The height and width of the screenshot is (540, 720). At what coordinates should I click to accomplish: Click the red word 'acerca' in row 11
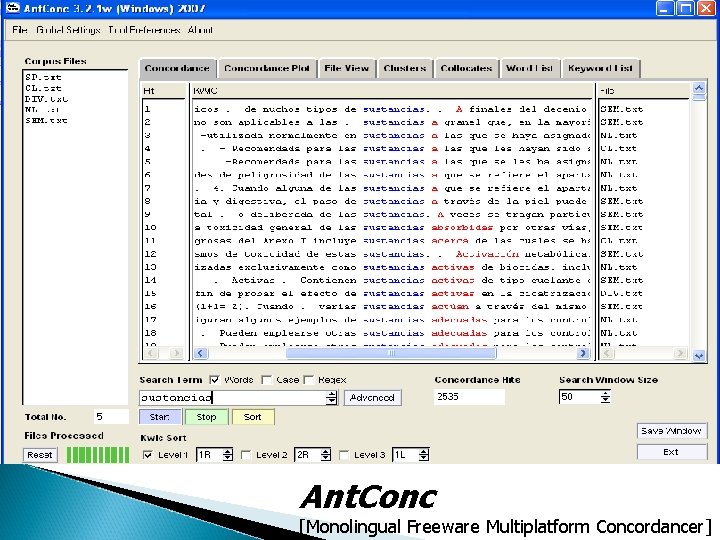(x=450, y=241)
